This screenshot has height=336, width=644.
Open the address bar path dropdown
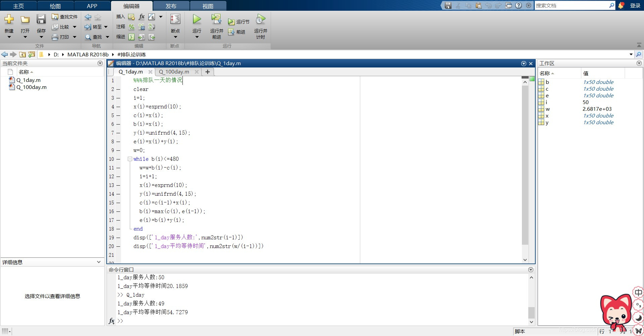pyautogui.click(x=631, y=54)
